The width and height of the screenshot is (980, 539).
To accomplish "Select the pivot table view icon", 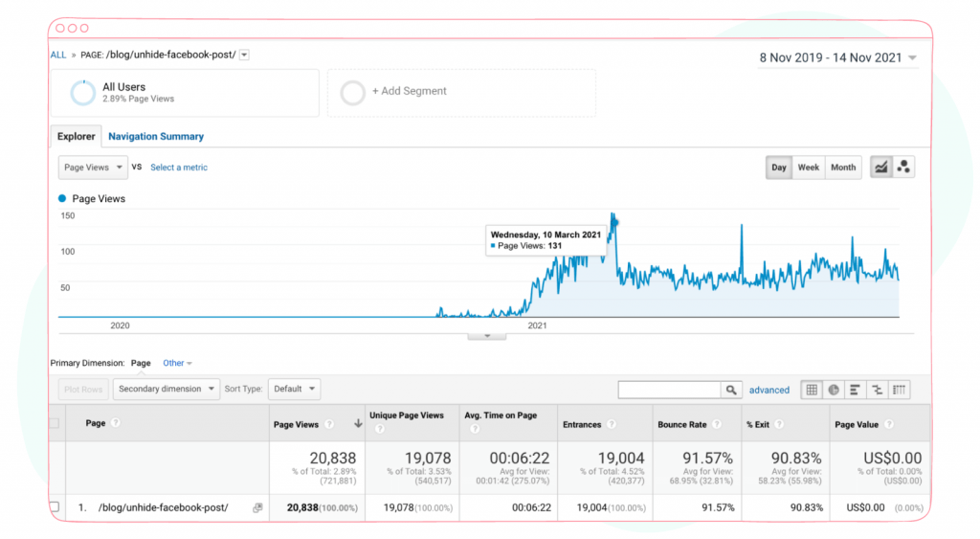I will (x=900, y=390).
